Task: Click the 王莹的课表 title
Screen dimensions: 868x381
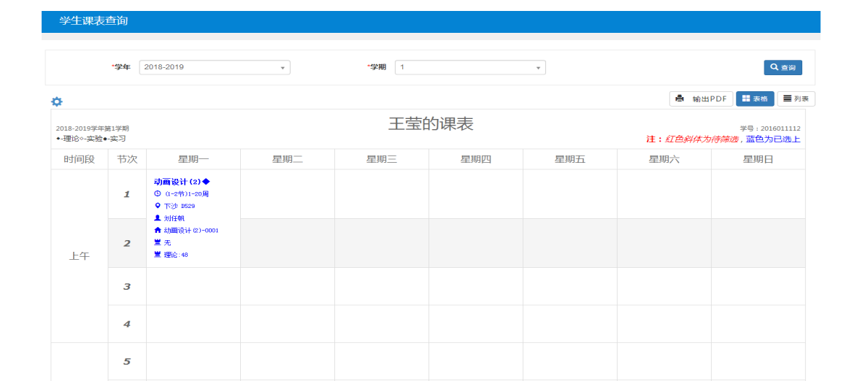Action: tap(431, 124)
